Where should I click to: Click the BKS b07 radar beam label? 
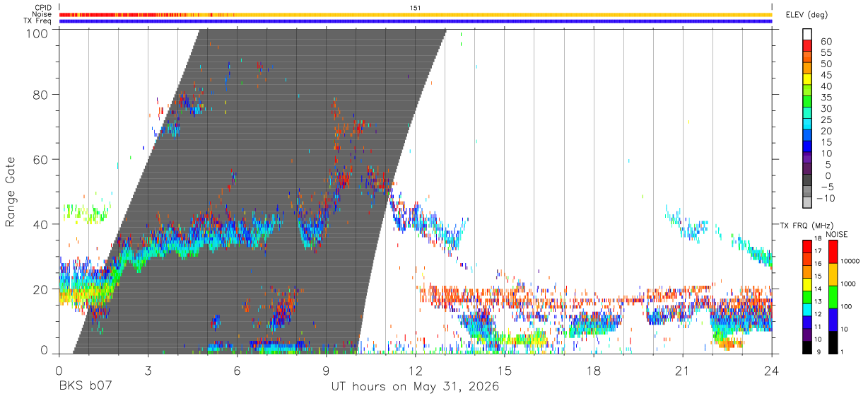[85, 387]
